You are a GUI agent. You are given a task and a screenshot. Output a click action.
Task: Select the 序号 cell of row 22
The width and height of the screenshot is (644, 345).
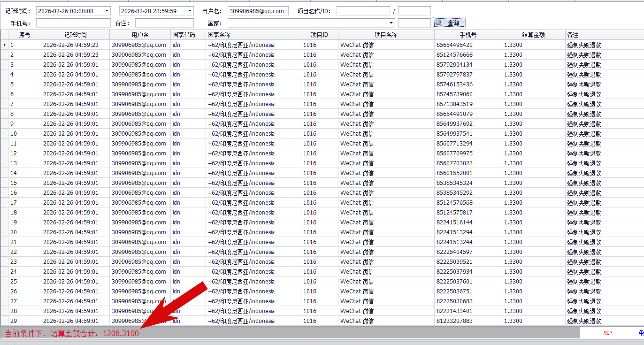pyautogui.click(x=24, y=252)
